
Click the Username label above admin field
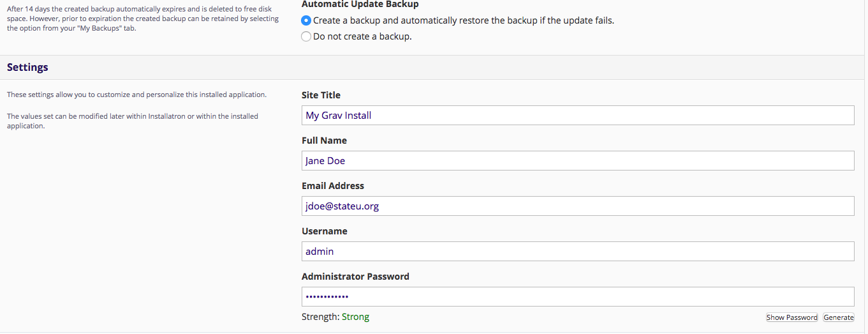click(x=324, y=231)
